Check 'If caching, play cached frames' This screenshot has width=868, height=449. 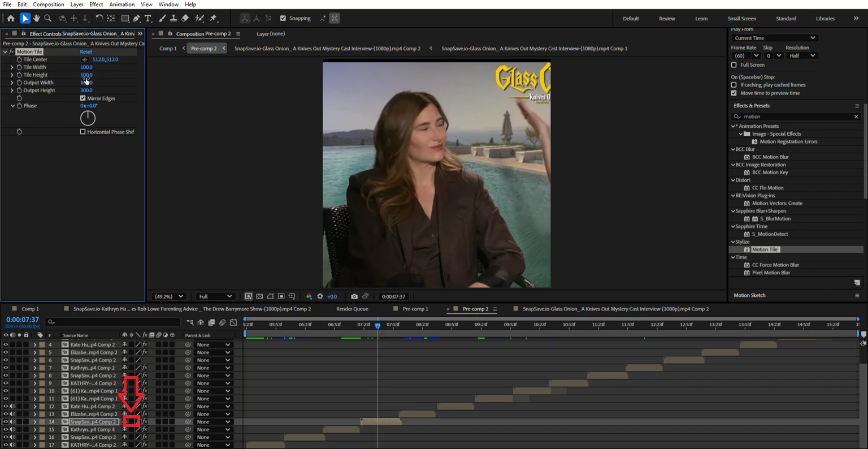point(734,85)
